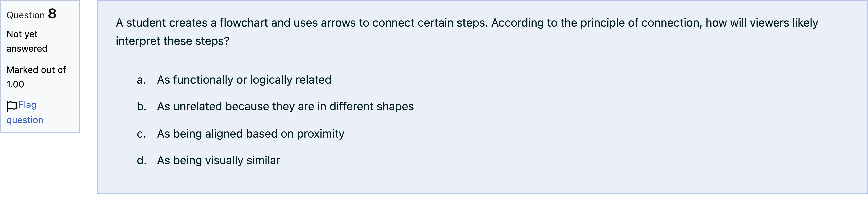Click the word 'answered' in status
Viewport: 868px width, 206px height.
click(x=27, y=49)
